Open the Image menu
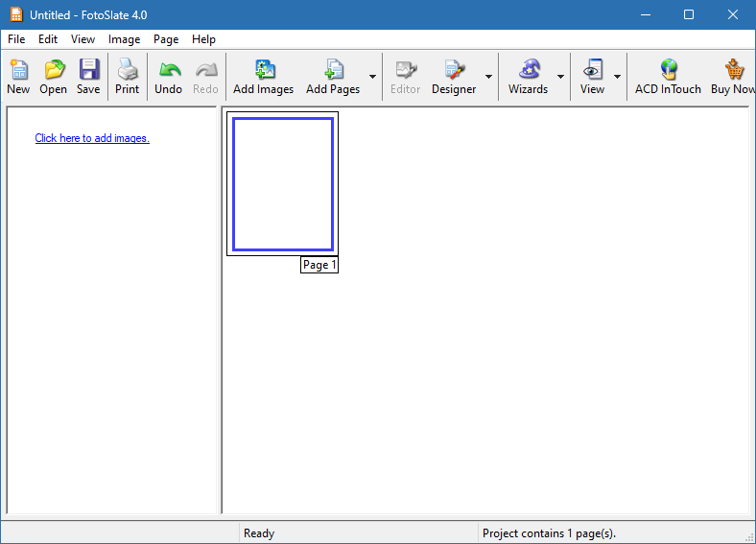This screenshot has height=544, width=756. 125,39
